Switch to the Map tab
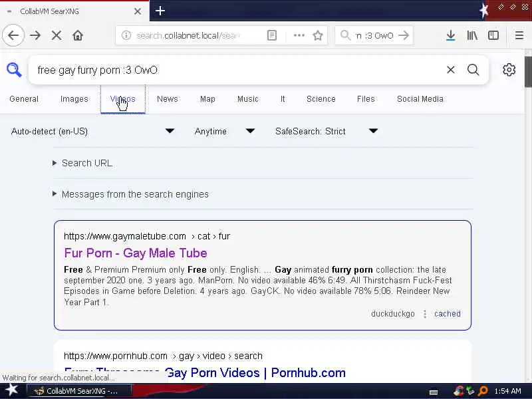 coord(207,99)
